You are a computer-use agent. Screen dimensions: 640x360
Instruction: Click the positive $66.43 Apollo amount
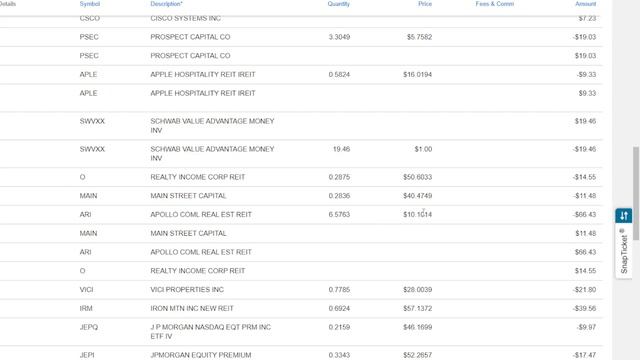point(585,252)
